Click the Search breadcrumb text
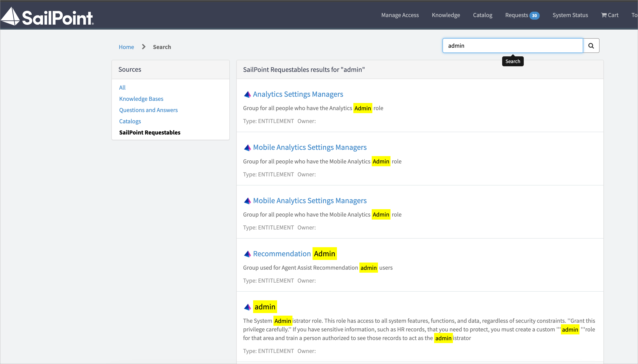The height and width of the screenshot is (364, 638). 162,47
